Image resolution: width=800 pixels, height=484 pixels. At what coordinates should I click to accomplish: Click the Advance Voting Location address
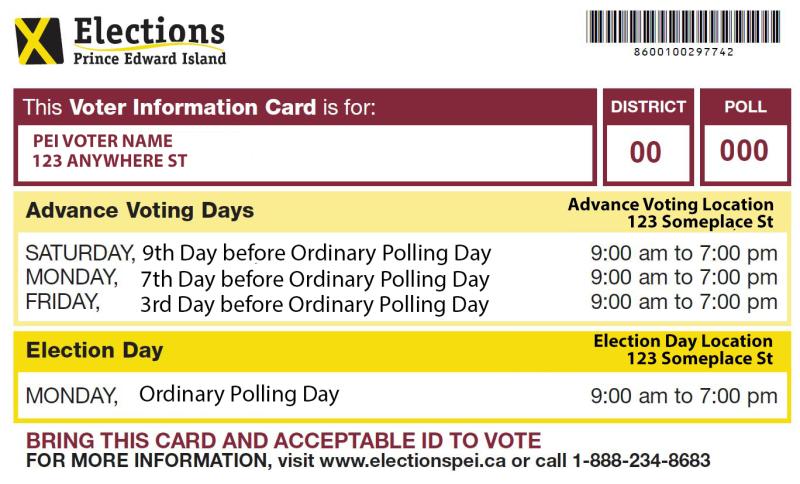(x=700, y=222)
